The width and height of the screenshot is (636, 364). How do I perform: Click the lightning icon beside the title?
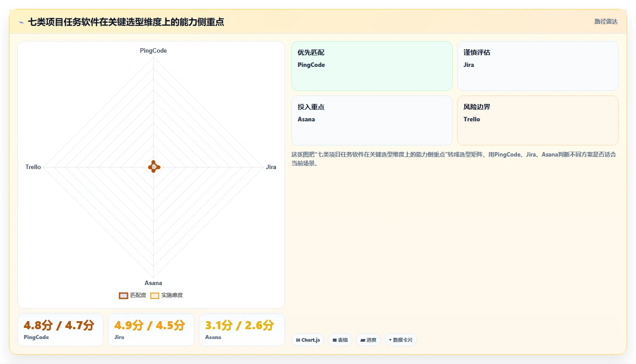[x=21, y=22]
